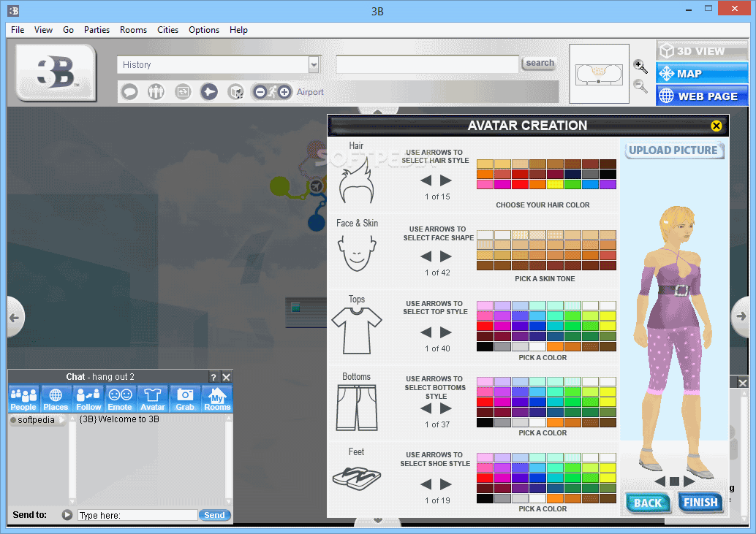The width and height of the screenshot is (756, 534).
Task: Click the 3B logo button
Action: (56, 72)
